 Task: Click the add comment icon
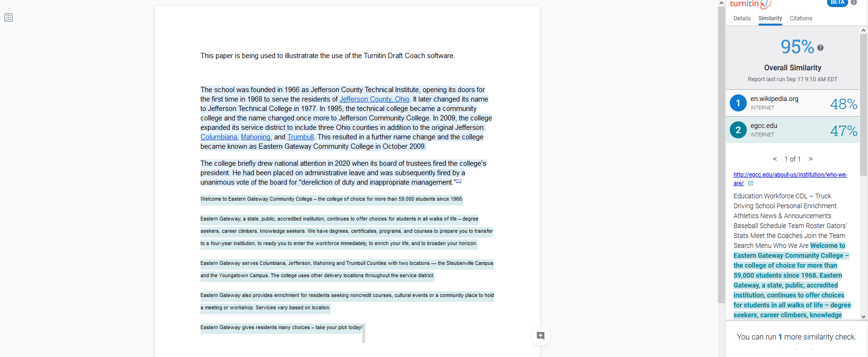pos(541,336)
